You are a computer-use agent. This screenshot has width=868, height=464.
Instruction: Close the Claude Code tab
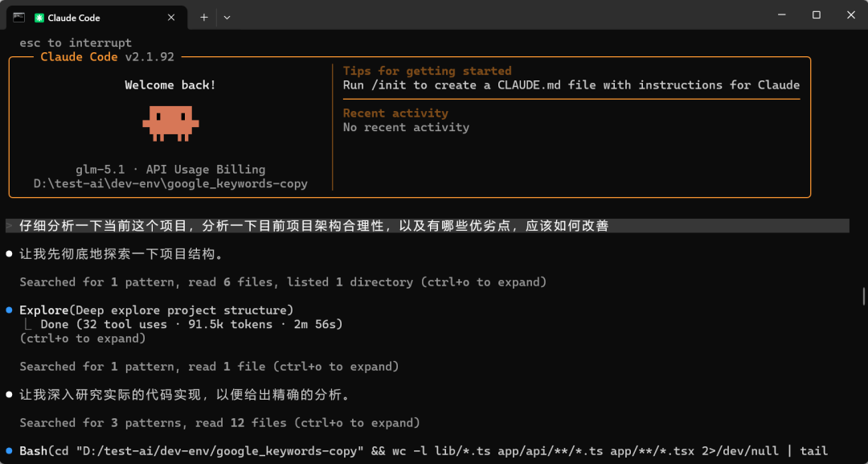171,18
